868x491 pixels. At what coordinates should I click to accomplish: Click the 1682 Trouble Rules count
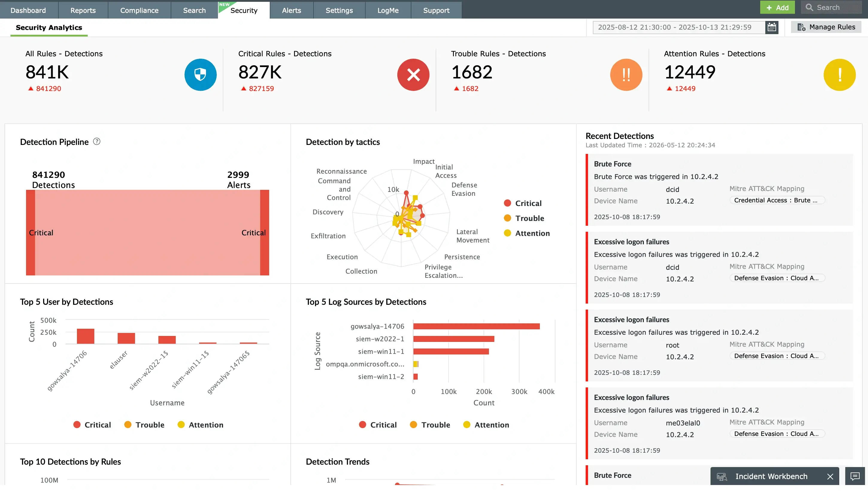coord(472,72)
